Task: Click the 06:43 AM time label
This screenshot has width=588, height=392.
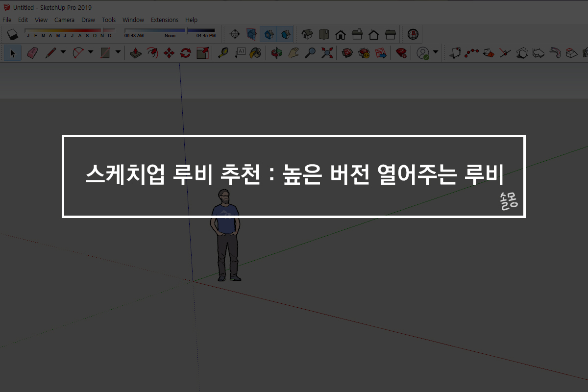Action: coord(134,36)
